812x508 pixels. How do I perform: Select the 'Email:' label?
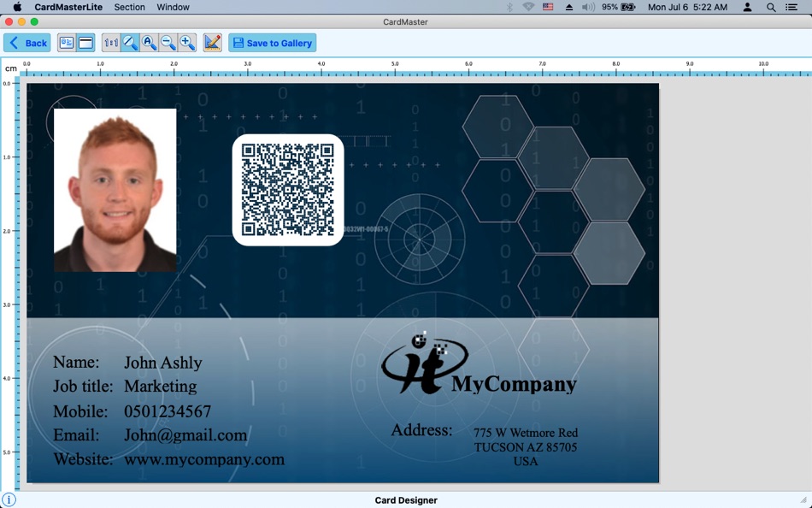click(x=76, y=435)
